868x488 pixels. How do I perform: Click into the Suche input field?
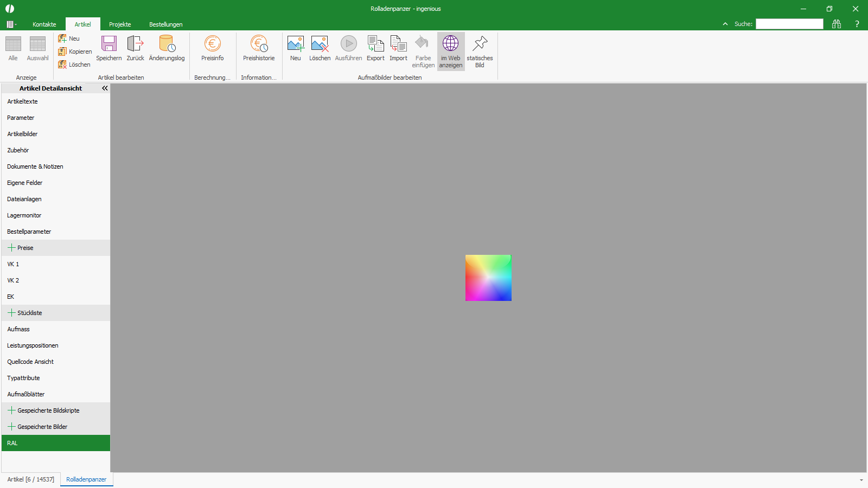[789, 24]
